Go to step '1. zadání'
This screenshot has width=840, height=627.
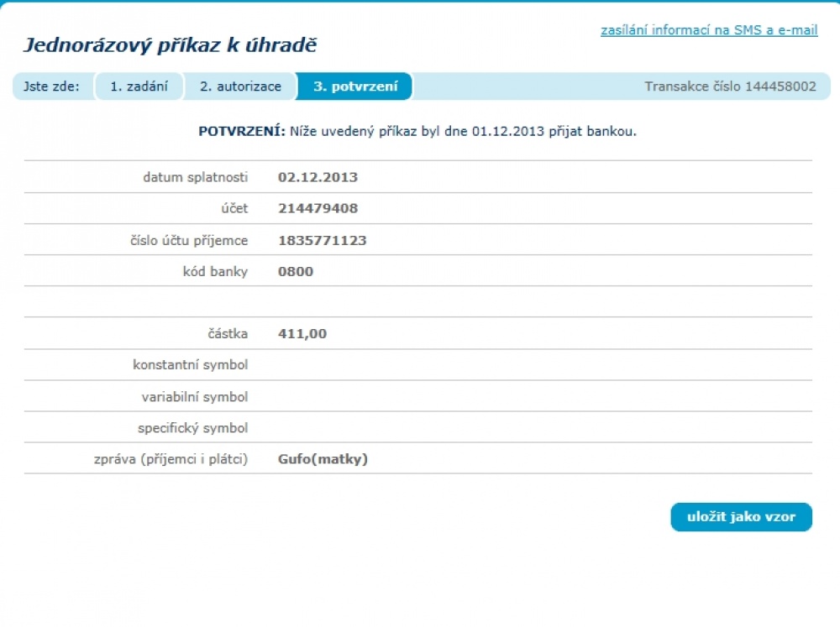coord(139,86)
